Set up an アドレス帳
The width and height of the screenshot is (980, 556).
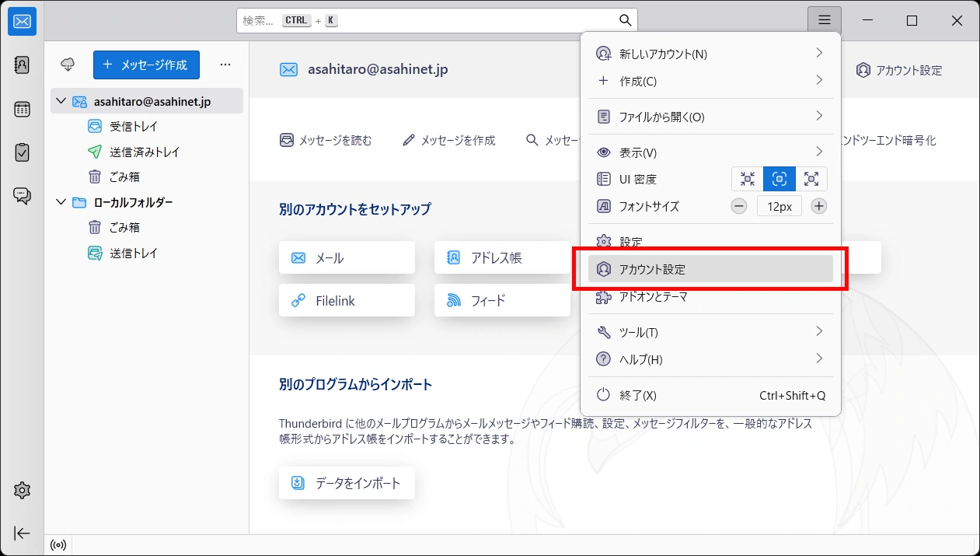[502, 257]
